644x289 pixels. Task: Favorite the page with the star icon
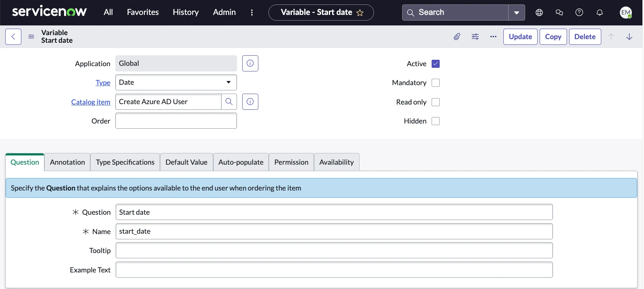pos(360,13)
